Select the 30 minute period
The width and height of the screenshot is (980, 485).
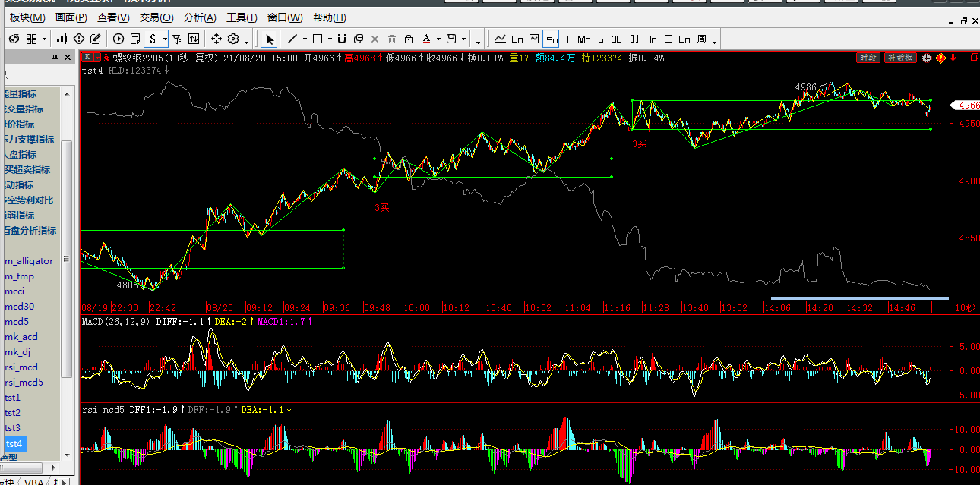pos(617,39)
